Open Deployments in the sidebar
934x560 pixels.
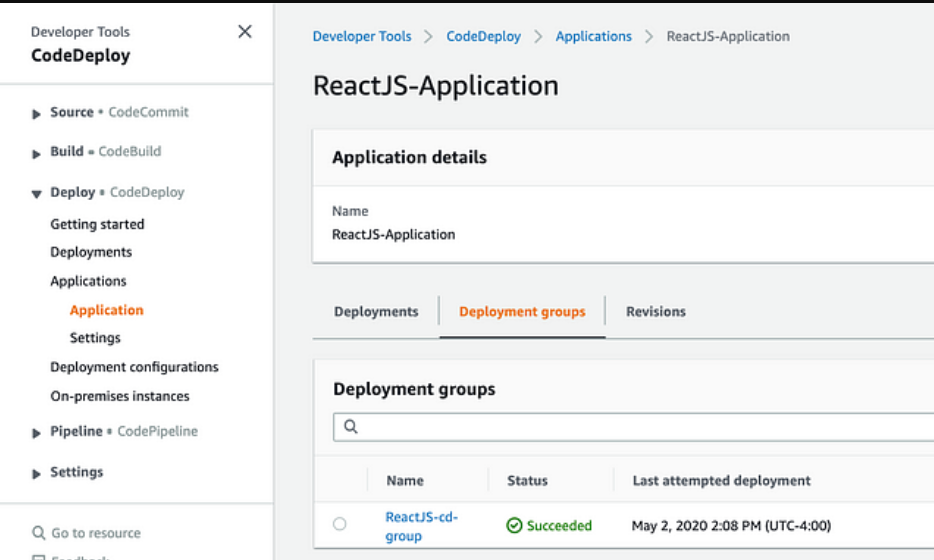(91, 252)
